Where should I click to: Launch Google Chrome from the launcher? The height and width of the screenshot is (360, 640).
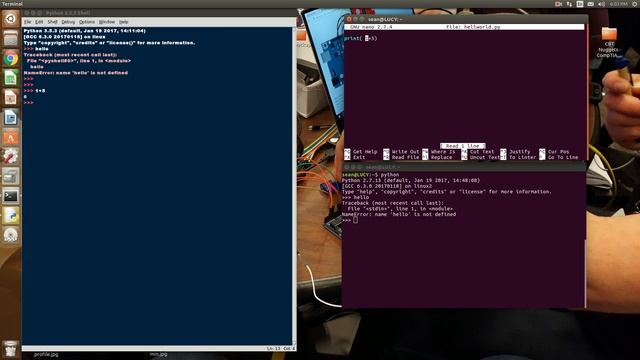(11, 58)
